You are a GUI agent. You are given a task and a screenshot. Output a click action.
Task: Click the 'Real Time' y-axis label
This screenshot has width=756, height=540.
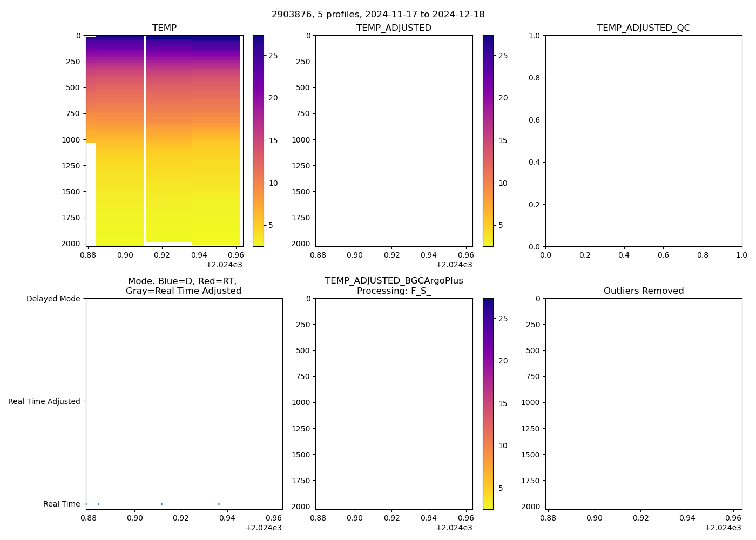point(62,504)
